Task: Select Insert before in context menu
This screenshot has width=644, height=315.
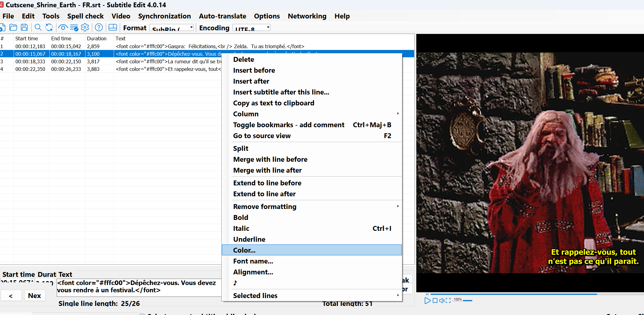Action: [312, 70]
